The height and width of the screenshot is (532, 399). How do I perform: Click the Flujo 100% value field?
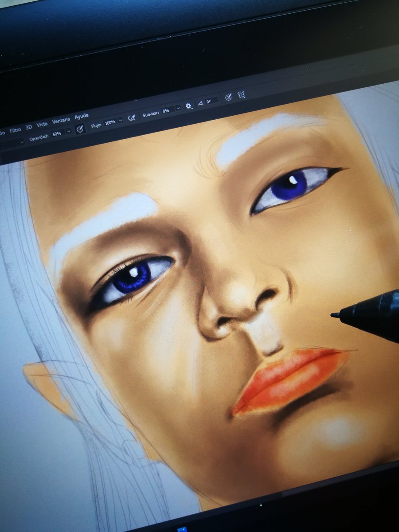[x=110, y=122]
